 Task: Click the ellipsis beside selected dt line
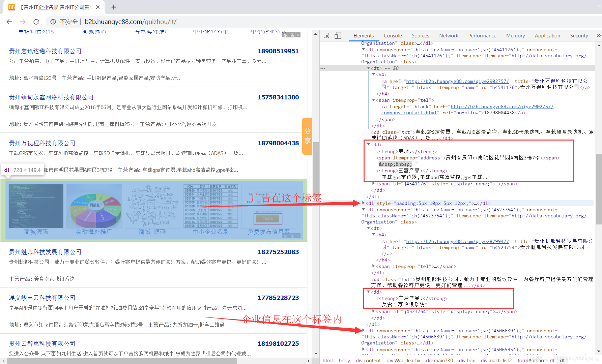(x=323, y=68)
